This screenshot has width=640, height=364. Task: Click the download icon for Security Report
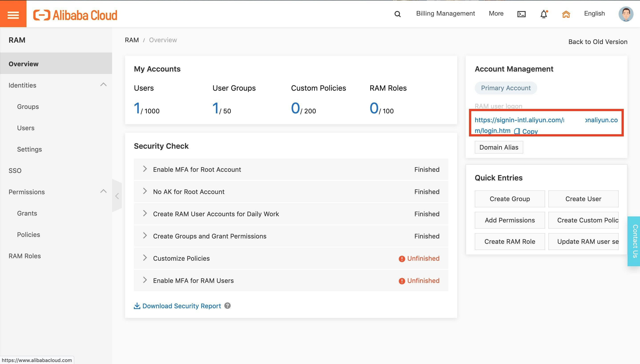pos(137,306)
